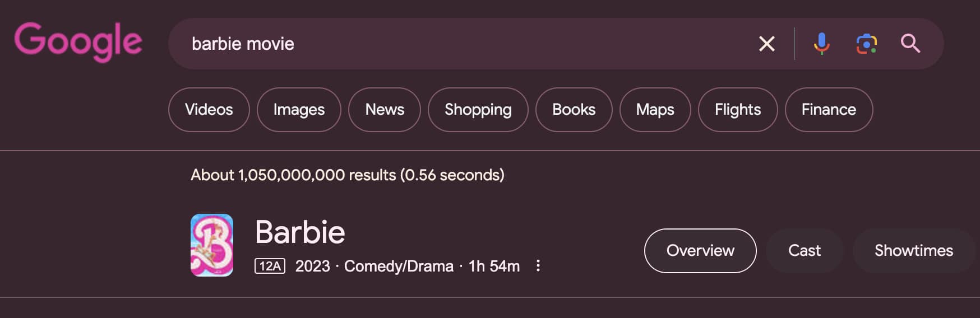This screenshot has height=318, width=980.
Task: Open more options three-dot menu
Action: pos(538,265)
